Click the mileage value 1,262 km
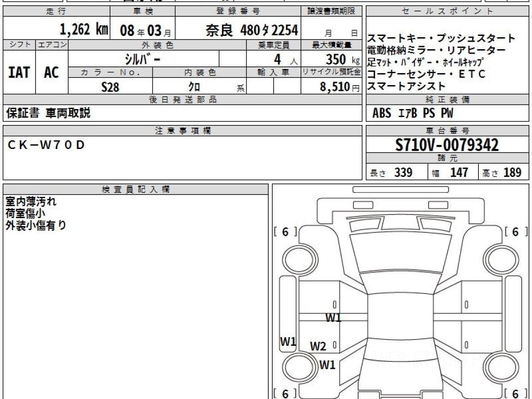The width and height of the screenshot is (532, 399). pyautogui.click(x=84, y=29)
